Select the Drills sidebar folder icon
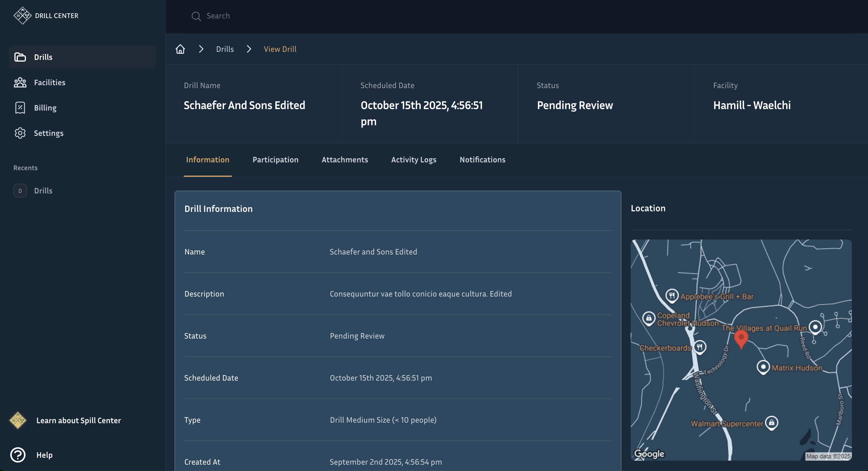This screenshot has height=471, width=868. 20,57
